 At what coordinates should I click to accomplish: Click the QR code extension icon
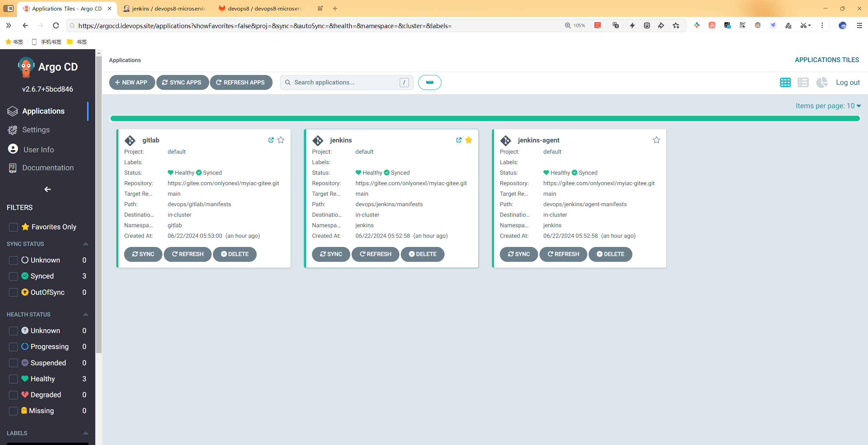743,25
